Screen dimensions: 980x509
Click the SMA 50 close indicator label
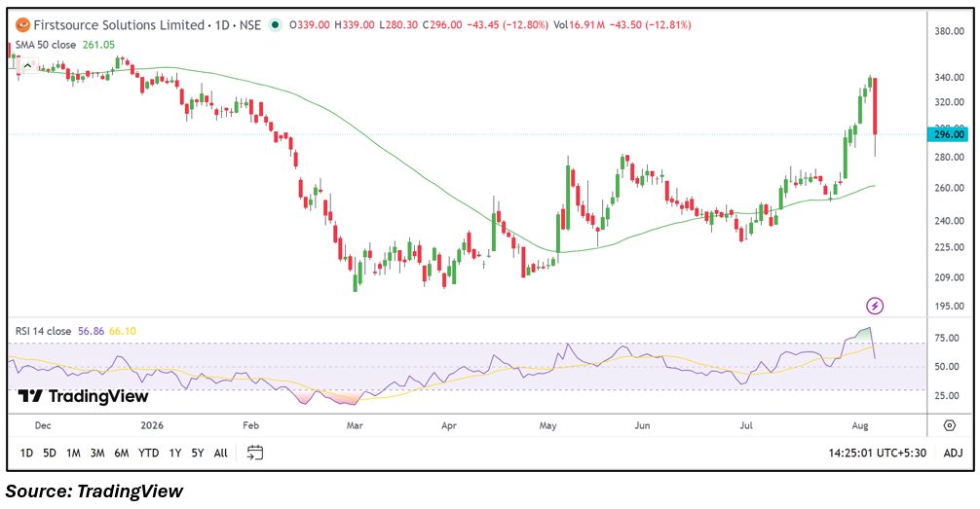click(x=46, y=45)
